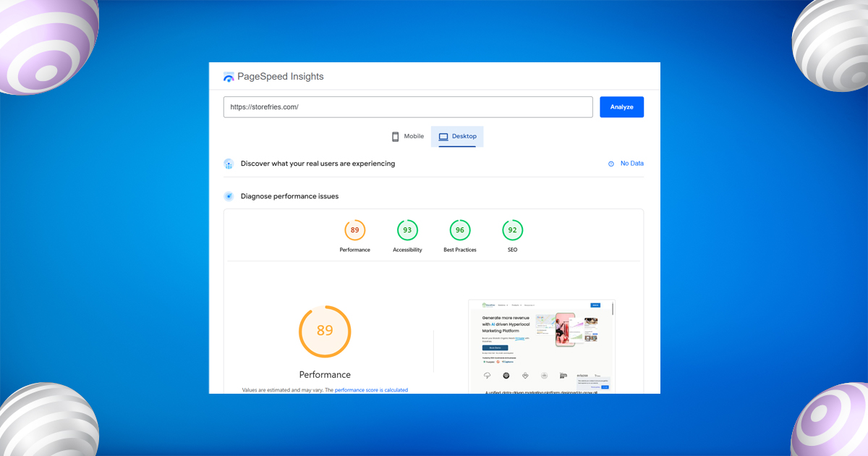Viewport: 868px width, 456px height.
Task: Click the desktop laptop icon
Action: click(443, 136)
